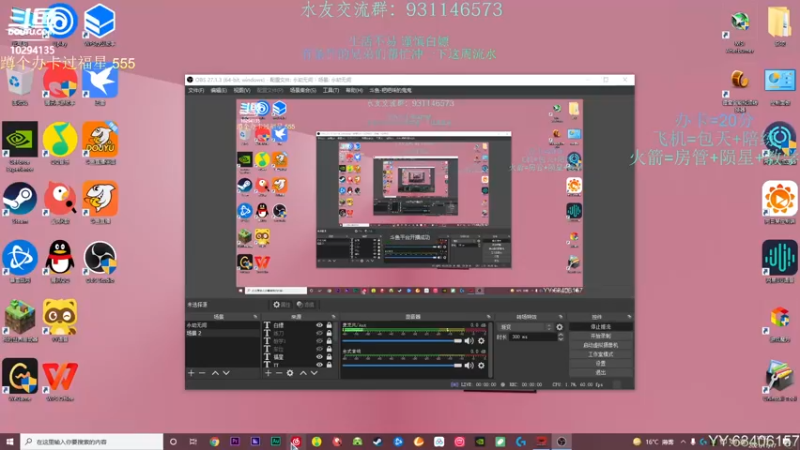This screenshot has width=800, height=450.
Task: Add a source with the Sources plus icon
Action: coord(268,373)
